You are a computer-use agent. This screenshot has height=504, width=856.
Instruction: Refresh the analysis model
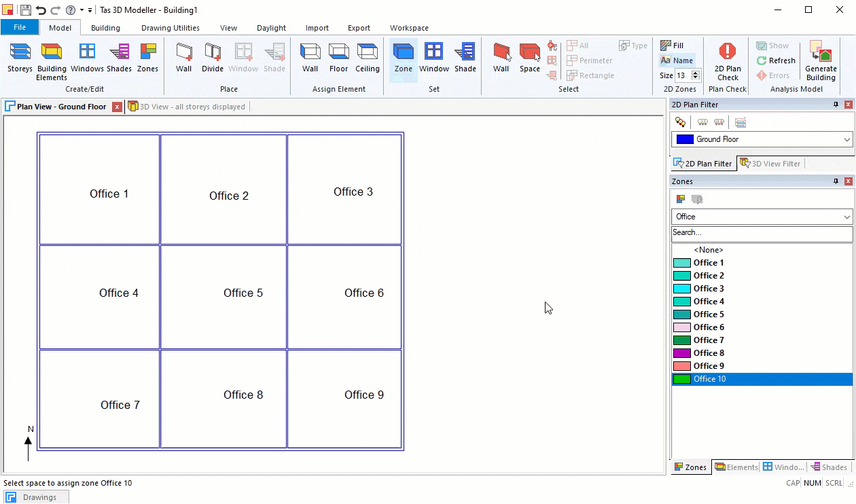tap(776, 60)
